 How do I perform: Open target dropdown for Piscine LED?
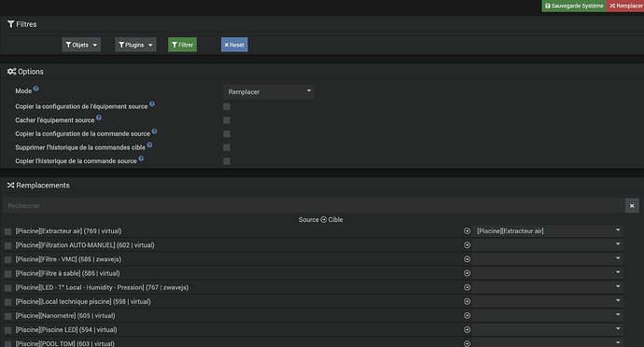tap(548, 330)
